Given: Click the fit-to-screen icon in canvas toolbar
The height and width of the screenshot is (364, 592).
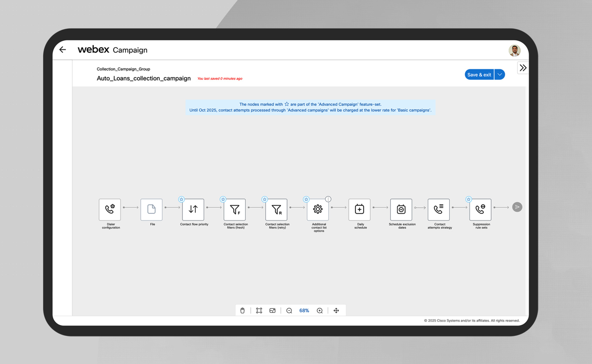Looking at the screenshot, I should click(259, 311).
